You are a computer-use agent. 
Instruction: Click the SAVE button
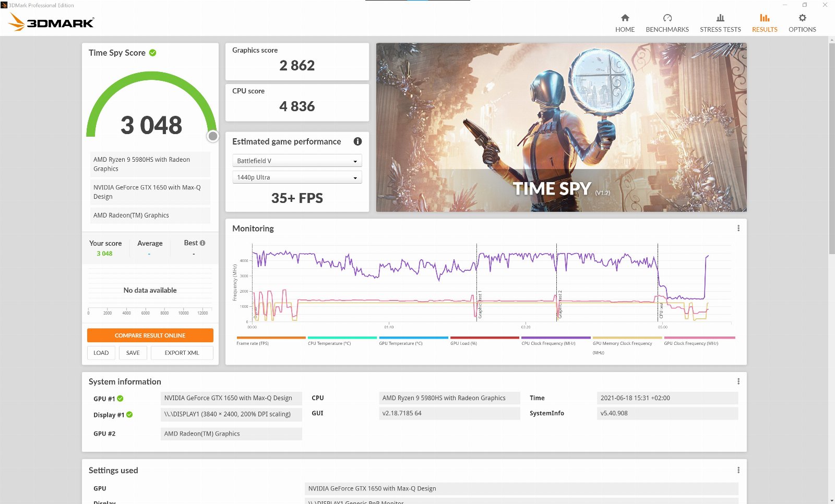click(133, 353)
